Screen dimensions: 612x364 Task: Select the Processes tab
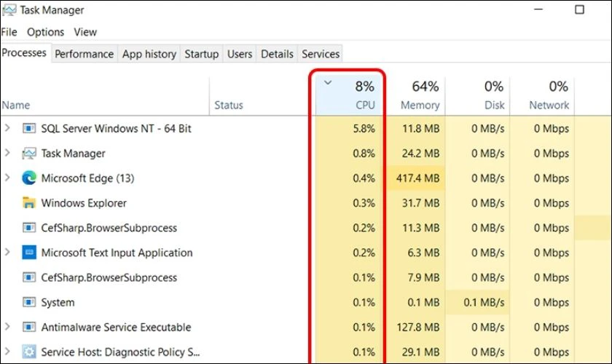coord(24,52)
